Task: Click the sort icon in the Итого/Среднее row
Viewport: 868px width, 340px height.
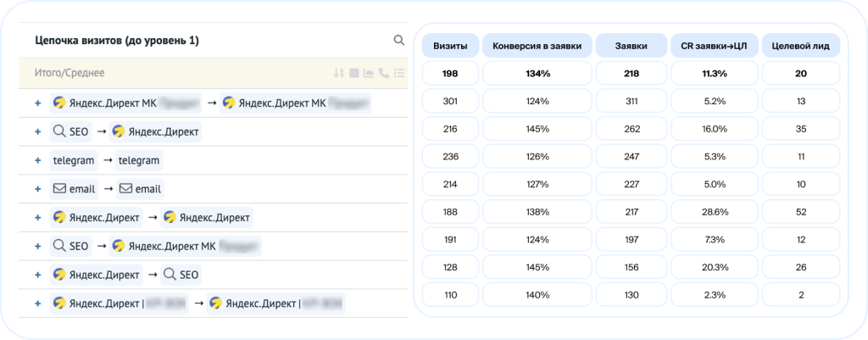Action: 339,73
